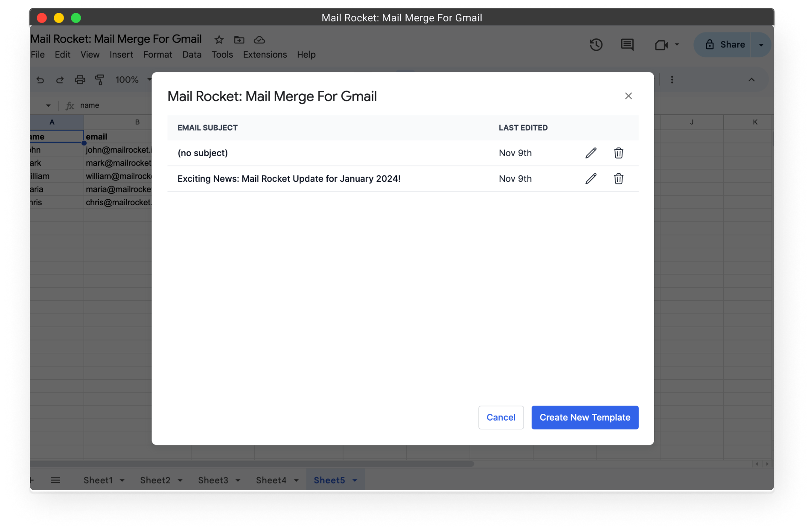
Task: Open the comments panel icon
Action: [x=627, y=45]
